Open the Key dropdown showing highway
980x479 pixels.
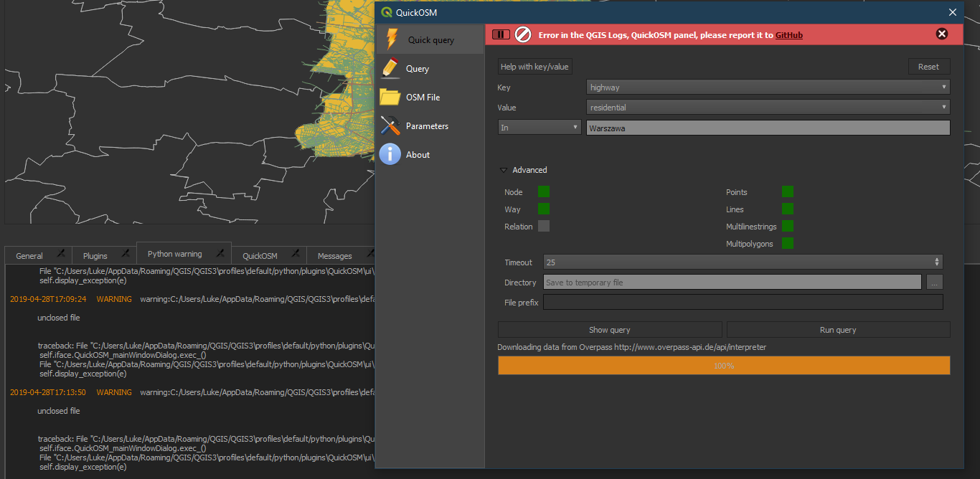[768, 87]
